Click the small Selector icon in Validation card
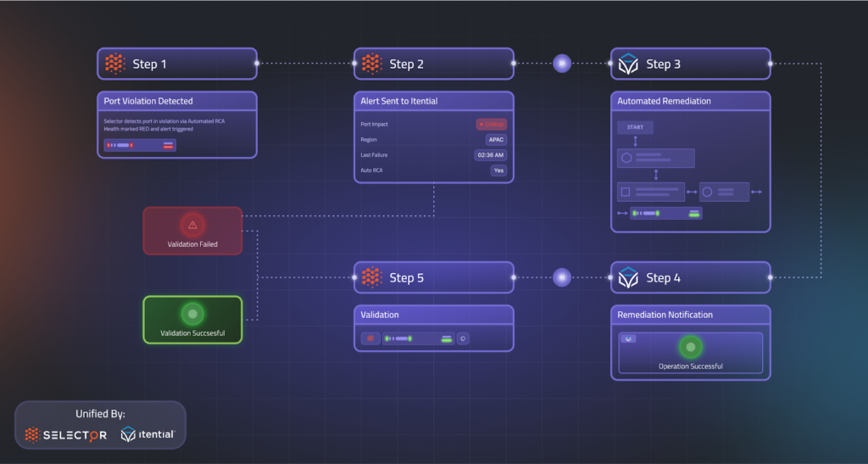 [x=370, y=338]
